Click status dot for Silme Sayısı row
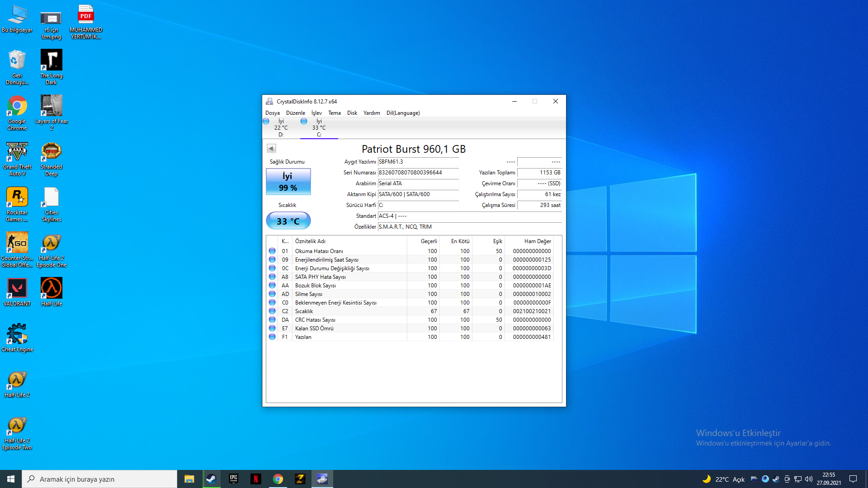Image resolution: width=868 pixels, height=488 pixels. pyautogui.click(x=272, y=294)
